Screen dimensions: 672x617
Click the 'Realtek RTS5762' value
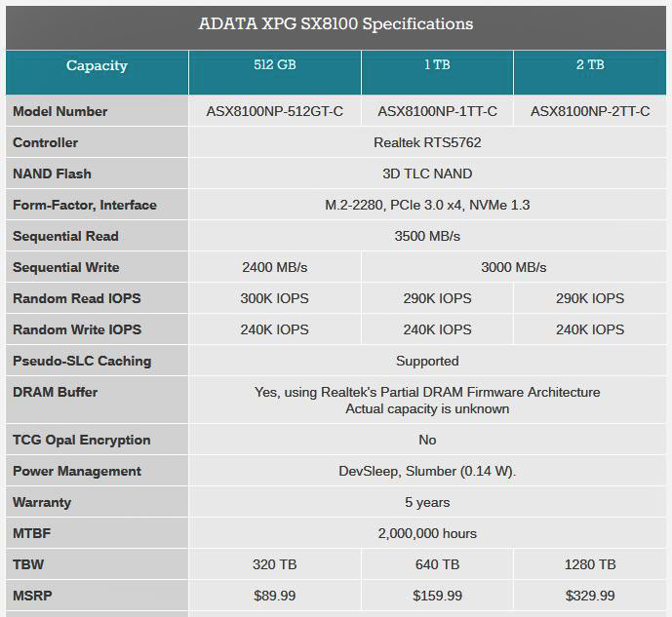(427, 142)
